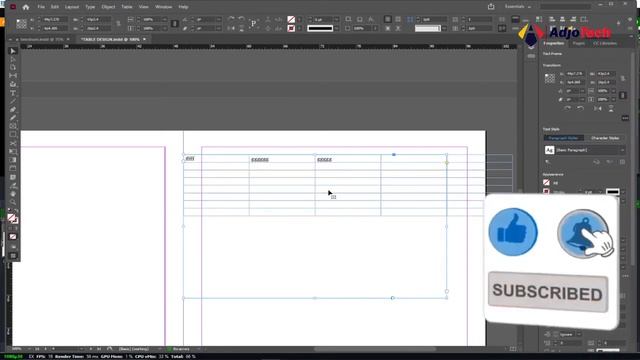The width and height of the screenshot is (640, 360).
Task: Click rotate 90° clockwise in Properties panel
Action: pos(567,109)
